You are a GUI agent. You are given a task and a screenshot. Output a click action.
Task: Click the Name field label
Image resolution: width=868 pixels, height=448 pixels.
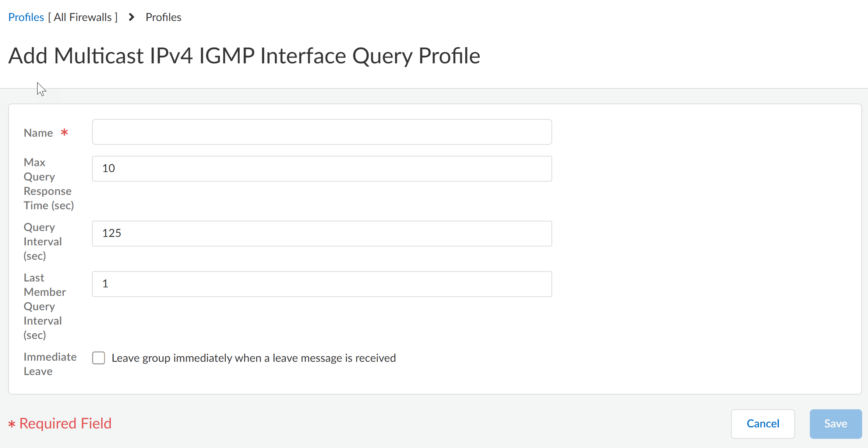point(38,133)
